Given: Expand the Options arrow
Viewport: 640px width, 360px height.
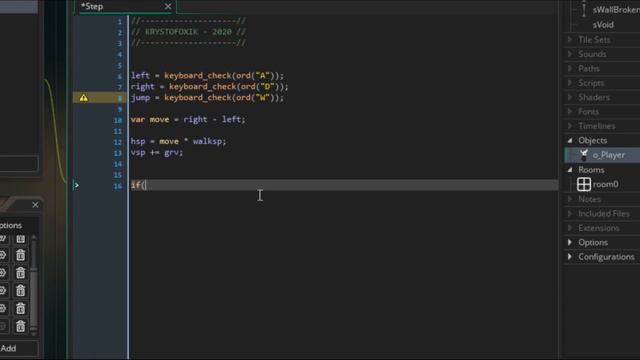Looking at the screenshot, I should click(x=570, y=242).
